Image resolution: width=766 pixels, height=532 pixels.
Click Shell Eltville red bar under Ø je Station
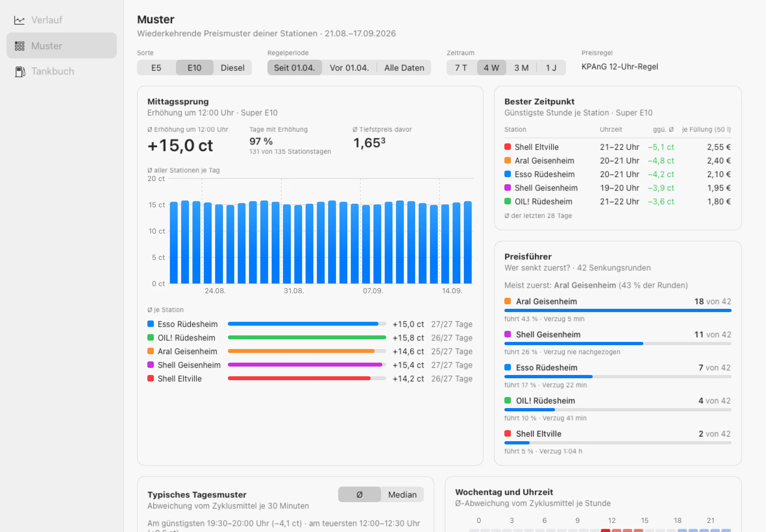click(306, 378)
